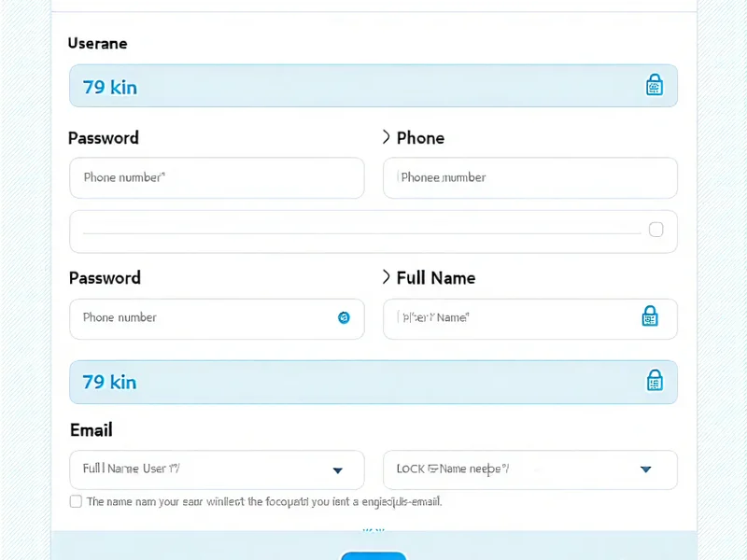747x560 pixels.
Task: Tick the checkbox at right of the slider row
Action: click(655, 230)
